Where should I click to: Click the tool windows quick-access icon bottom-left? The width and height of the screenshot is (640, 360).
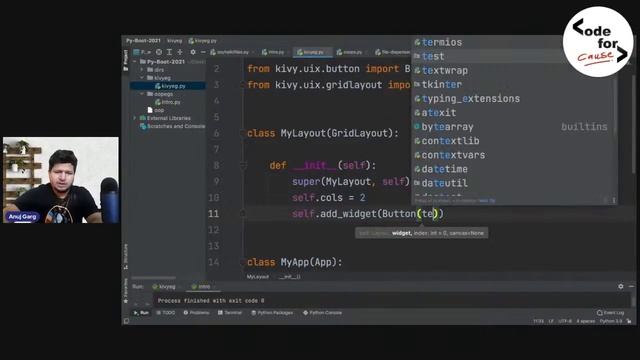pos(127,321)
